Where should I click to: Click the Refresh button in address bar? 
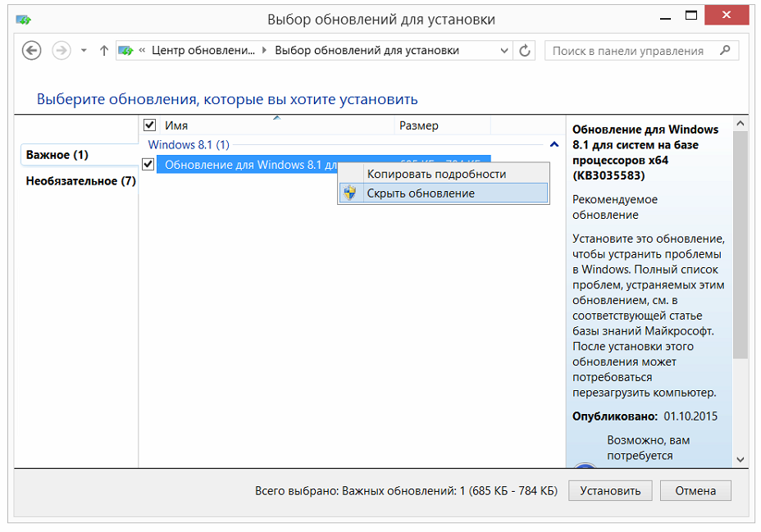tap(526, 51)
